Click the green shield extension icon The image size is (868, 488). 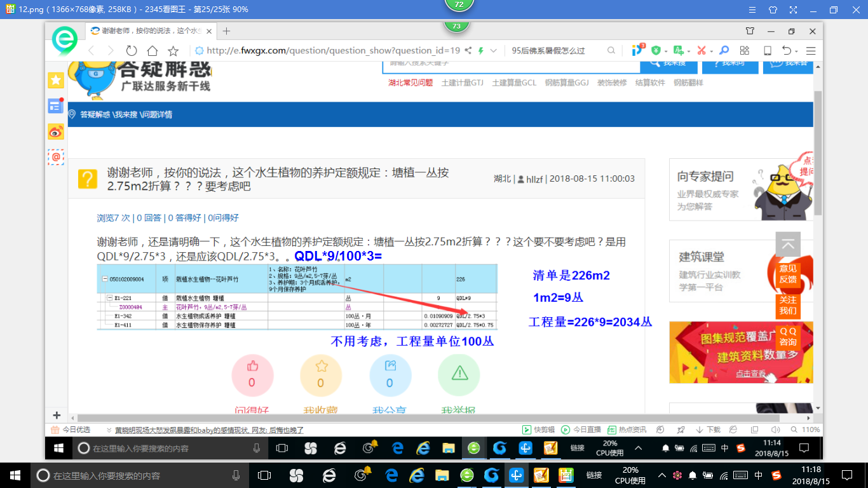[x=656, y=51]
